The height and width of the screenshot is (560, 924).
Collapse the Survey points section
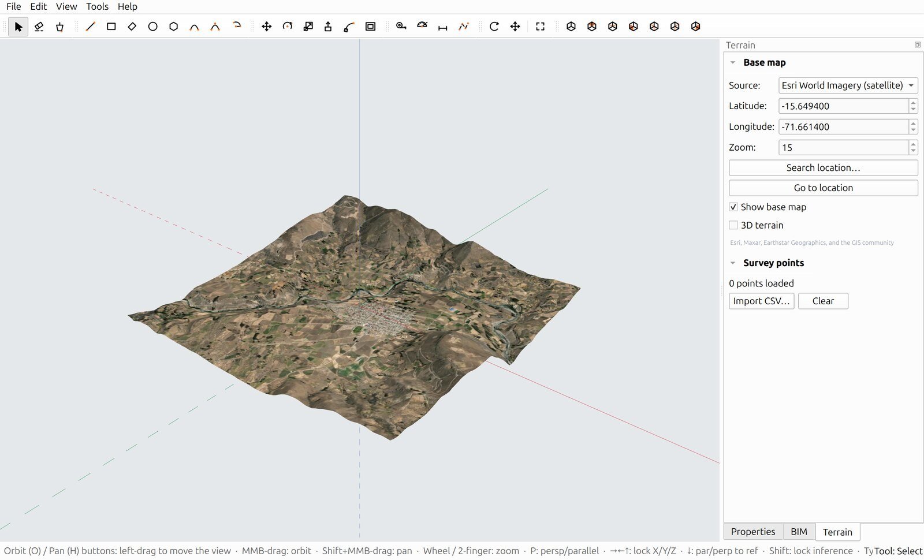click(733, 263)
